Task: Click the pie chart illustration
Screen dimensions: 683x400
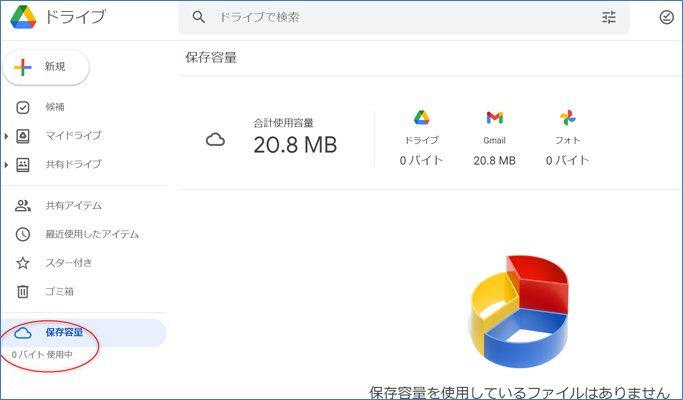Action: click(519, 311)
